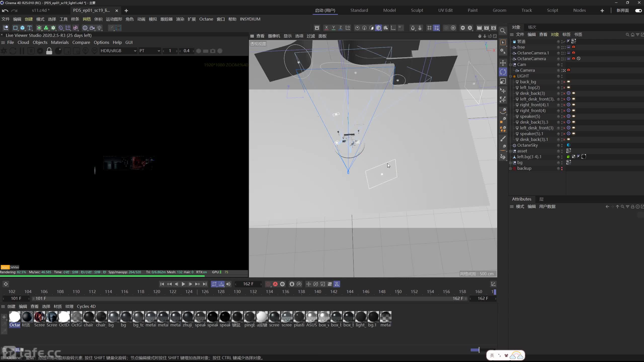The image size is (644, 362).
Task: Open the PT render kernel dropdown
Action: (x=149, y=51)
